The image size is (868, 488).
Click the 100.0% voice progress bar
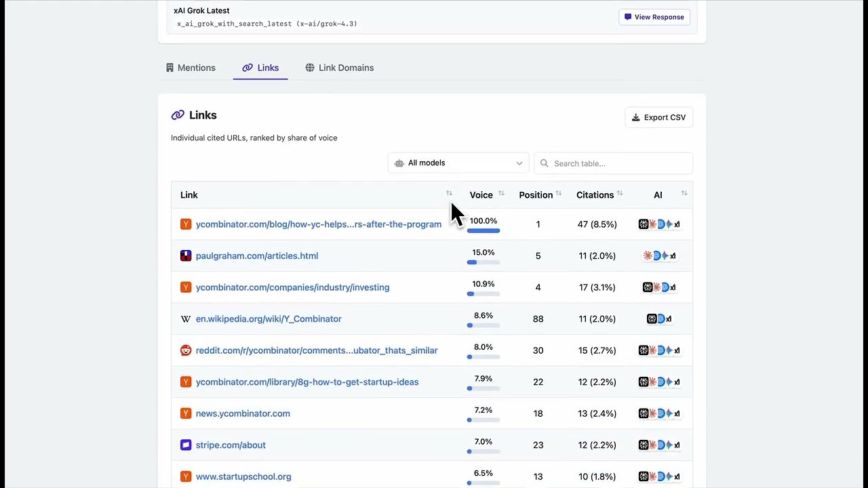(484, 231)
